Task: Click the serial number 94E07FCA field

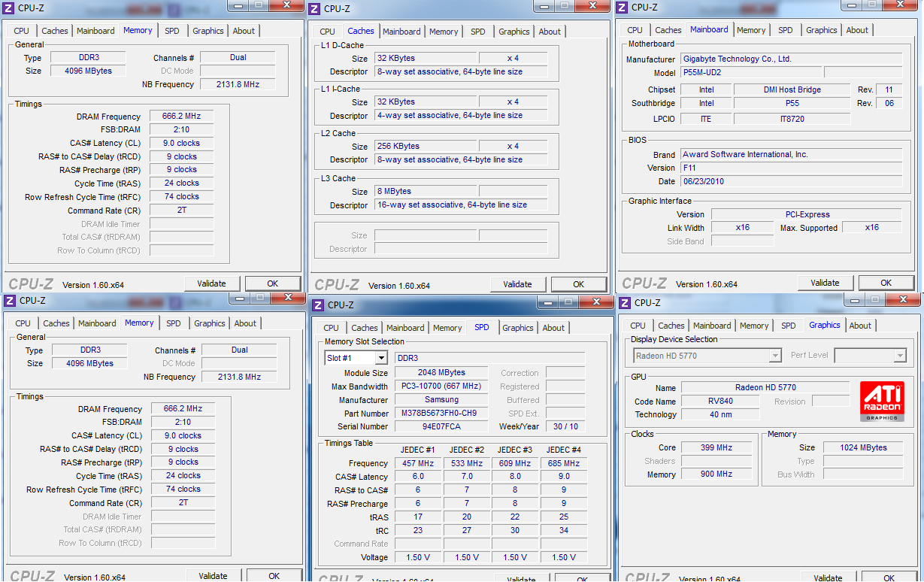Action: [x=441, y=426]
